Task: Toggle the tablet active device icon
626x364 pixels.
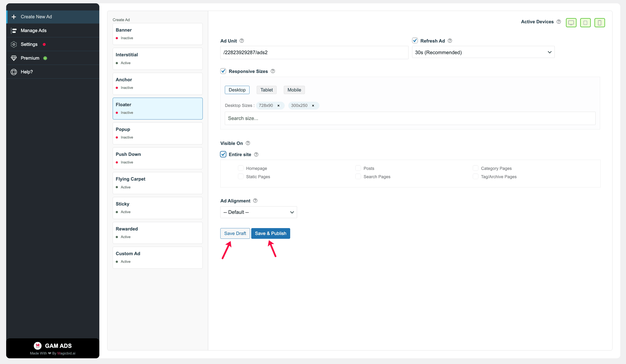Action: (x=585, y=23)
